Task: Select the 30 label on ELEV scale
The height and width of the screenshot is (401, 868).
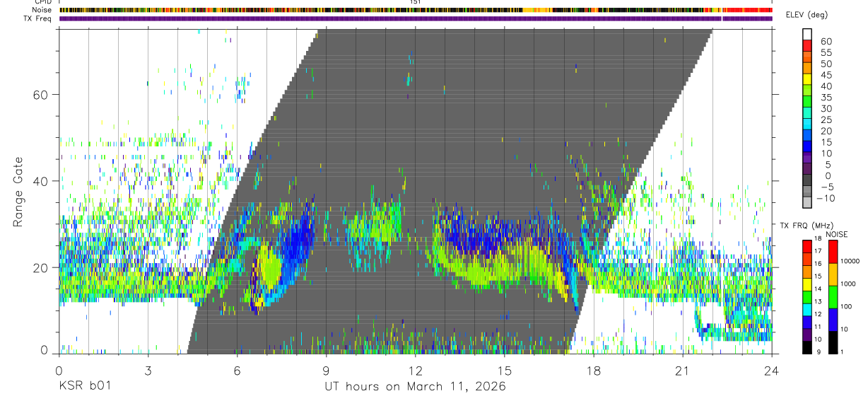Action: click(x=826, y=109)
